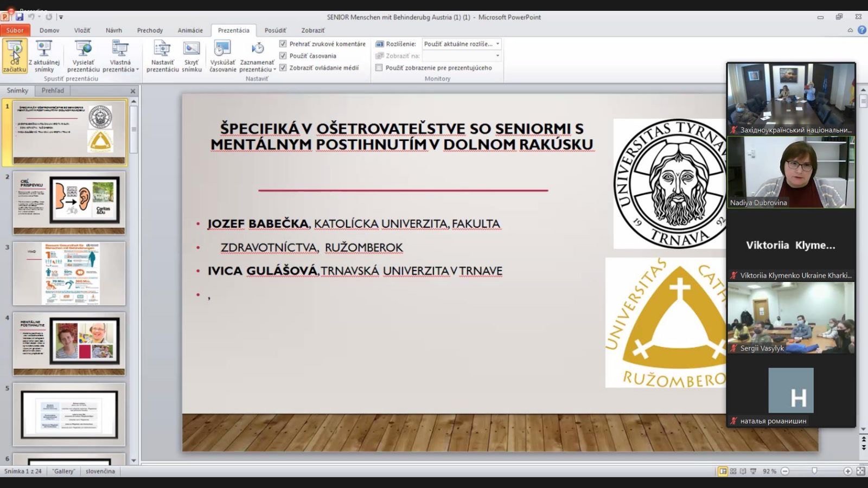The image size is (868, 488).
Task: Undo the last action in the quick access toolbar
Action: pos(31,17)
